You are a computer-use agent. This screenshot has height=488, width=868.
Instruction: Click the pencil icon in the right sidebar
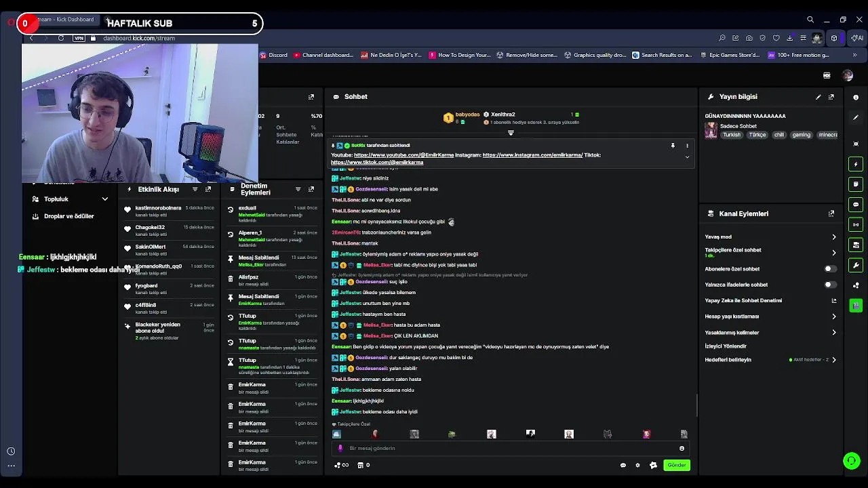tap(856, 117)
